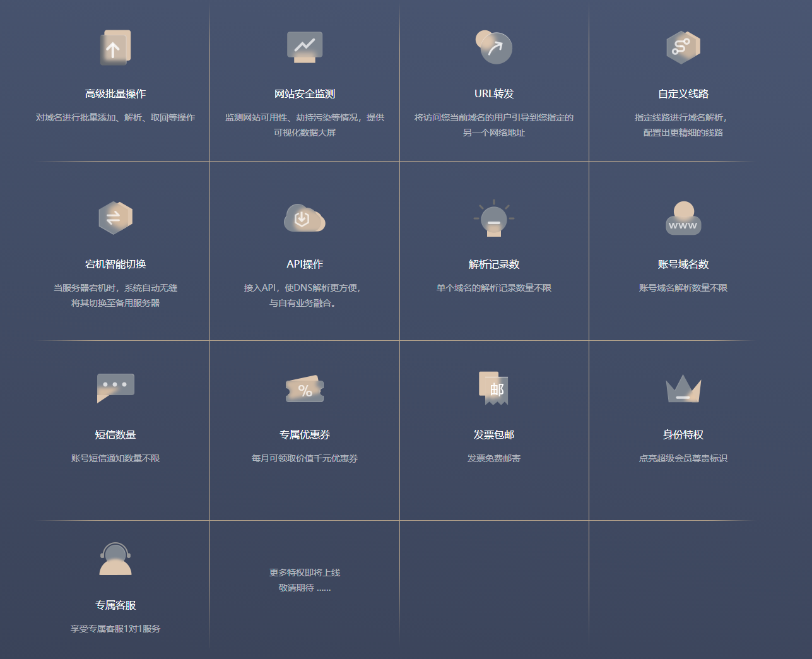
Task: Click the 宕机智能切换 swap arrows icon
Action: [x=115, y=218]
